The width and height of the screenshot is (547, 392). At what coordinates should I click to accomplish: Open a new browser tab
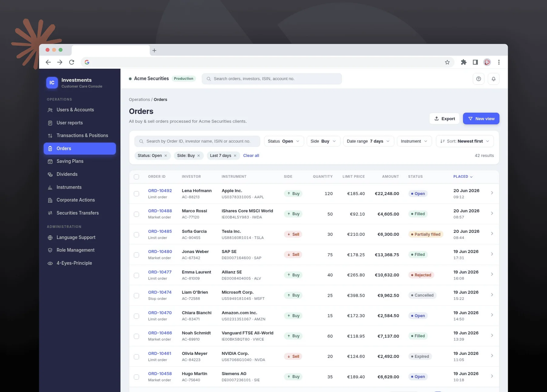point(154,50)
